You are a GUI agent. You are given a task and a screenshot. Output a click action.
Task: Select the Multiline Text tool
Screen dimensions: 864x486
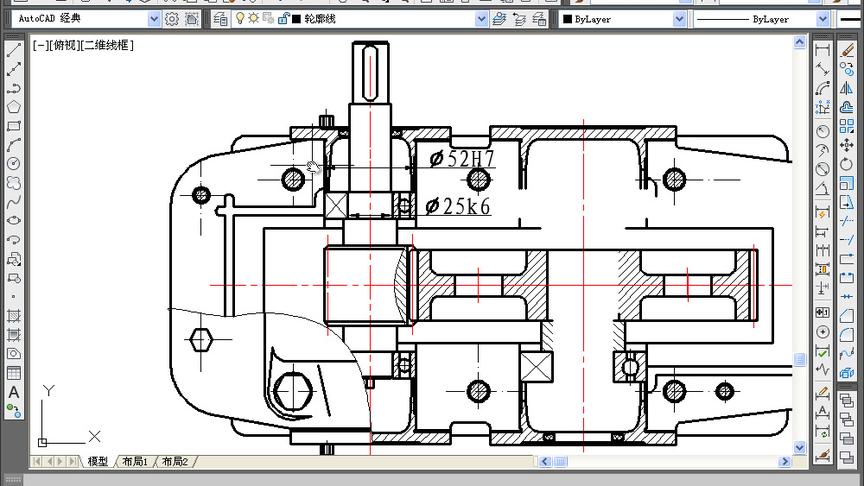(x=14, y=392)
